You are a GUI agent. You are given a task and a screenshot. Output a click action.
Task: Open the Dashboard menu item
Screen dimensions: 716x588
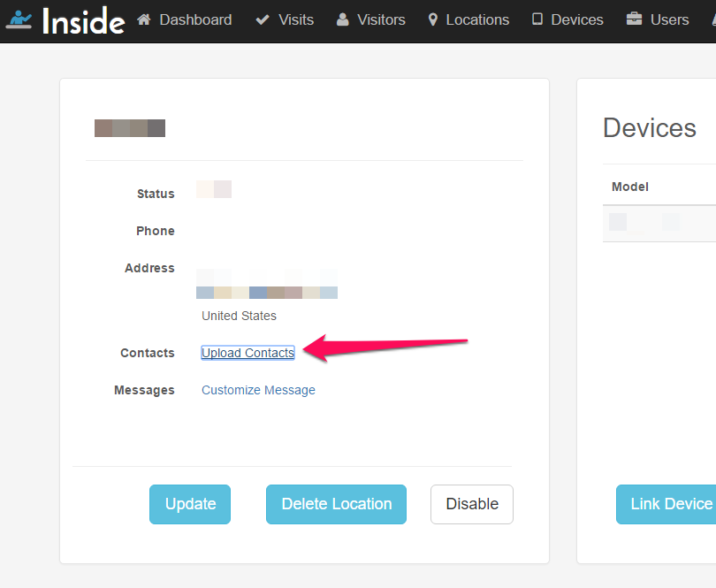tap(196, 19)
